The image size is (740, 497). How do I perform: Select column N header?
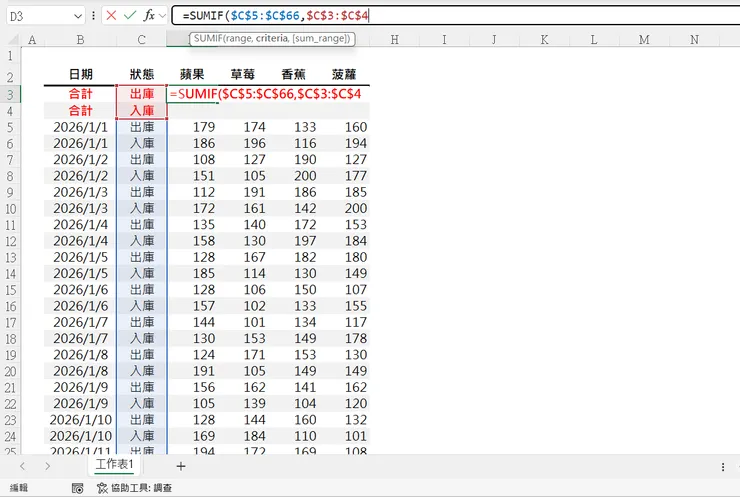pos(694,40)
